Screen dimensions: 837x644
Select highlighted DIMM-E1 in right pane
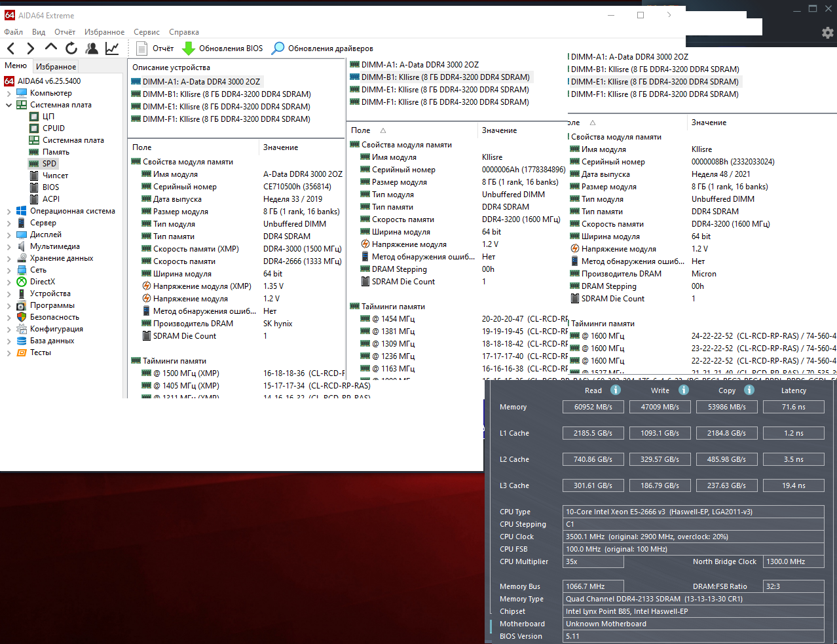[x=654, y=82]
